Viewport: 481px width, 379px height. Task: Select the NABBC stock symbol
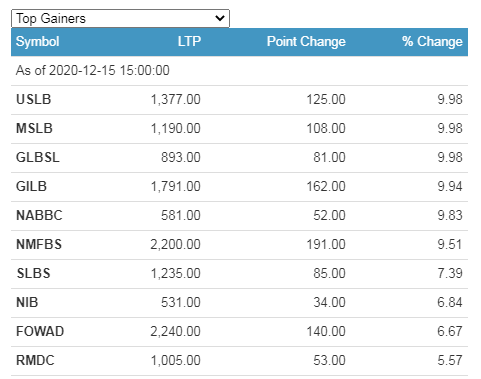point(39,215)
